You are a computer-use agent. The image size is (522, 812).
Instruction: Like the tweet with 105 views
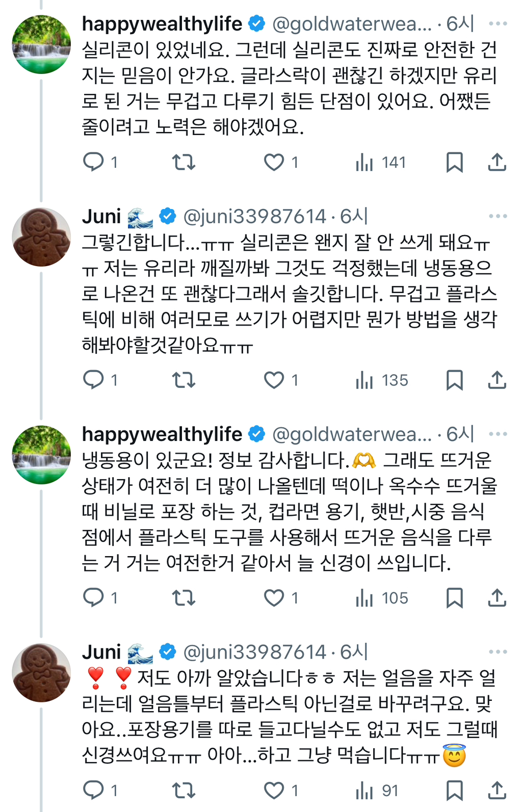274,598
